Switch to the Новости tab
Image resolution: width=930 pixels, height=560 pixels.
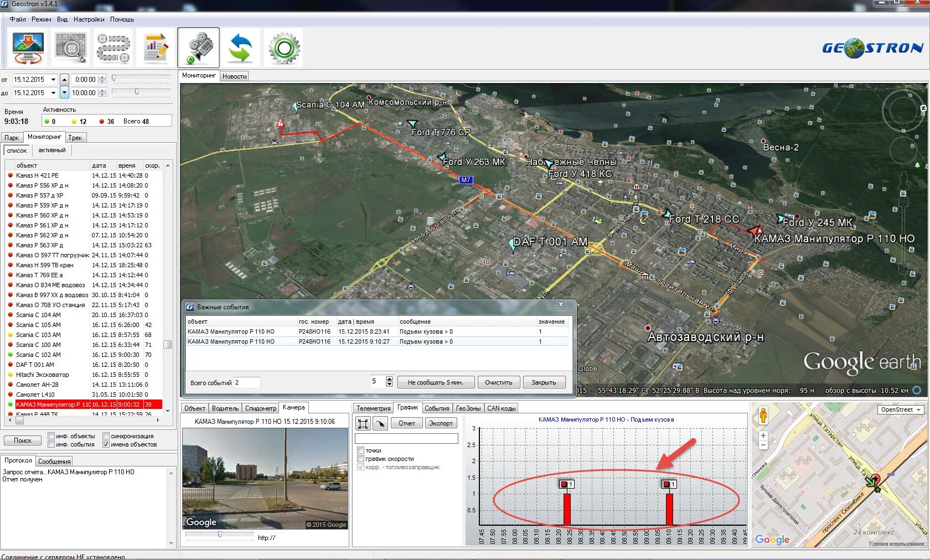pyautogui.click(x=234, y=76)
